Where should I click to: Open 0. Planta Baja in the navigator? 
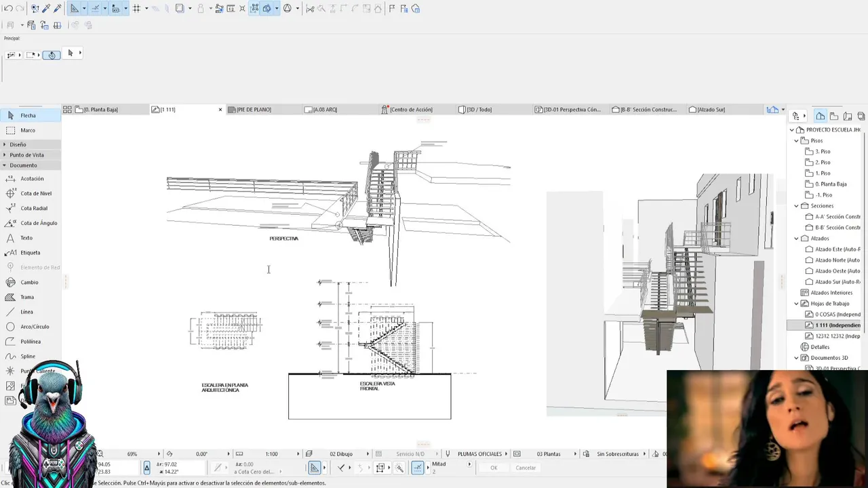tap(831, 184)
